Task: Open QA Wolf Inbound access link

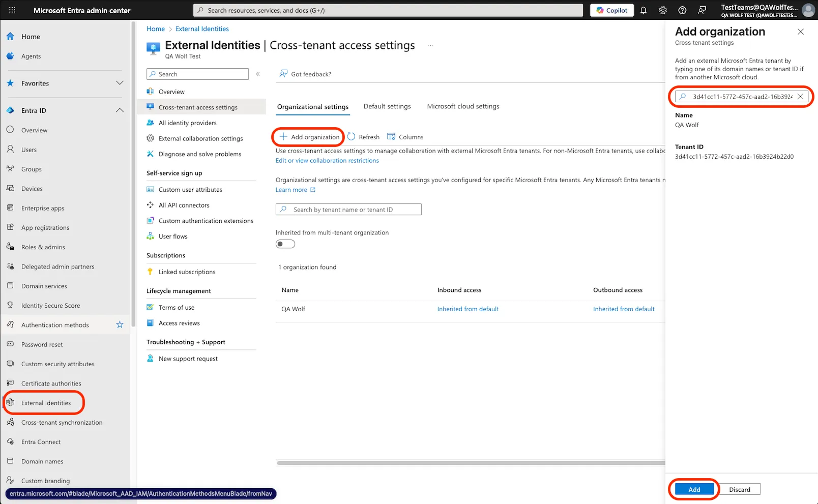Action: coord(468,309)
